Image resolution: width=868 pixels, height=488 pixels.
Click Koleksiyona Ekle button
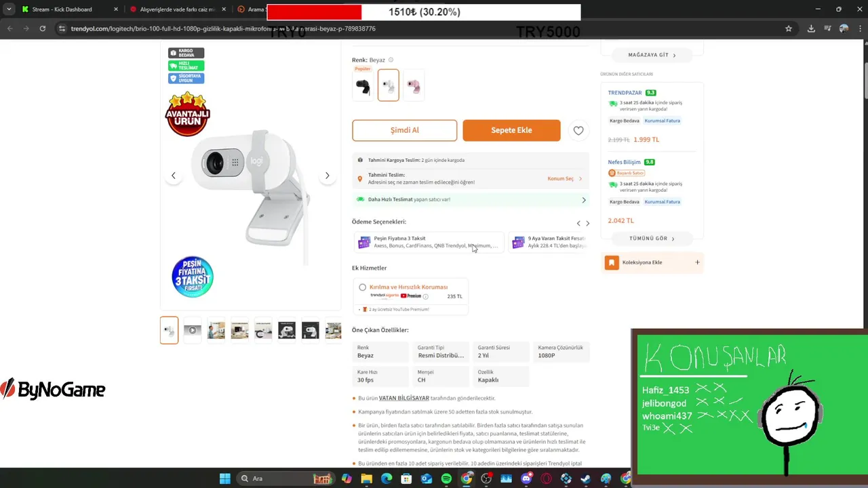coord(652,262)
